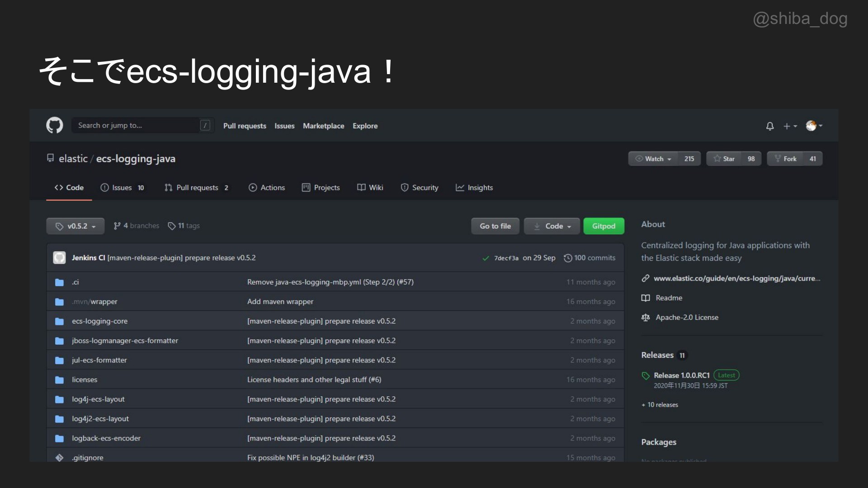Click the folder icon beside licenses
The height and width of the screenshot is (488, 868).
(x=59, y=380)
